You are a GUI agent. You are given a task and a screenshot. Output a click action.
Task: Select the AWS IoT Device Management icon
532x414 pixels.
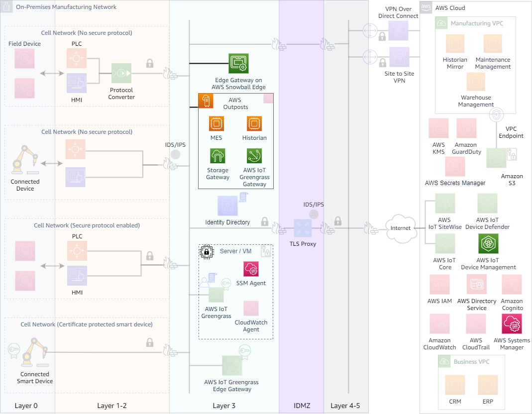click(x=488, y=244)
